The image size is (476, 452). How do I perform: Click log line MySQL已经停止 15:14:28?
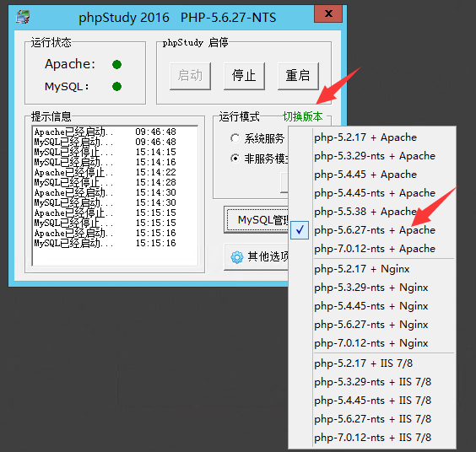(105, 182)
